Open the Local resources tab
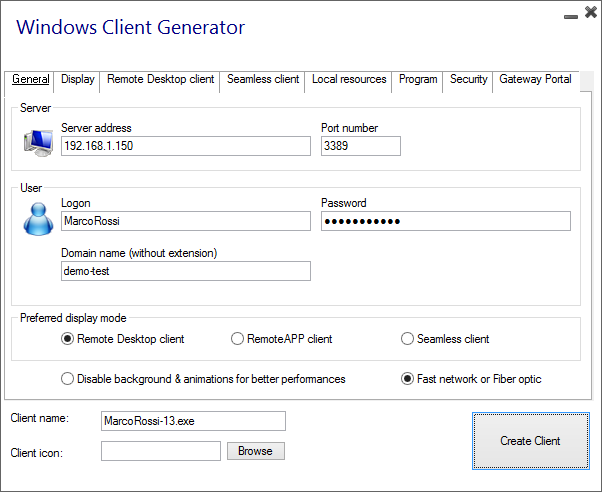The image size is (602, 492). click(349, 80)
